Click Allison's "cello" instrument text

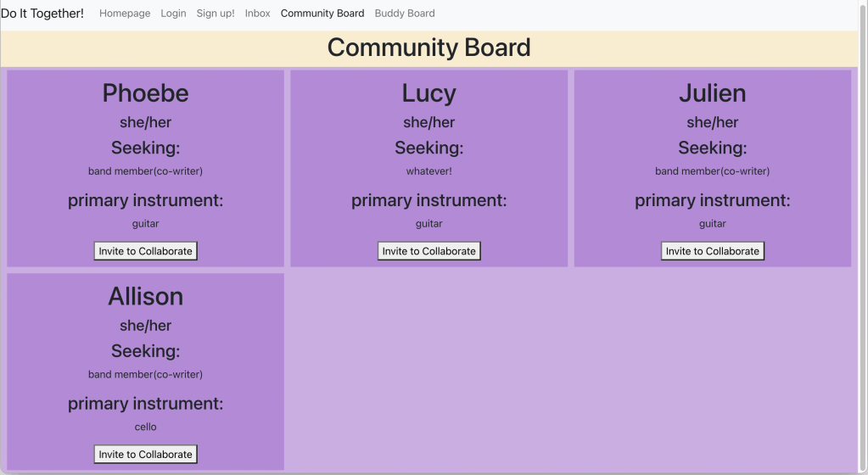point(145,427)
